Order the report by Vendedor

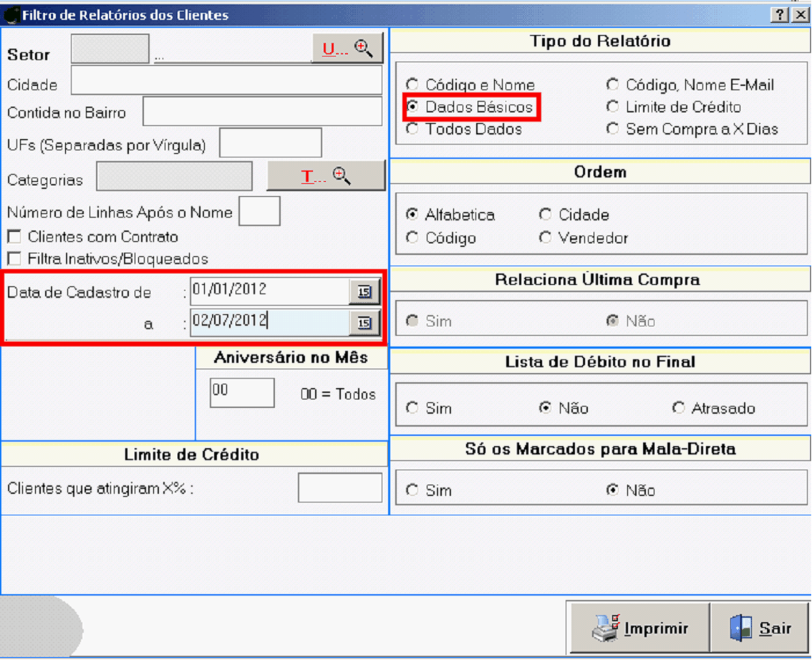coord(546,238)
